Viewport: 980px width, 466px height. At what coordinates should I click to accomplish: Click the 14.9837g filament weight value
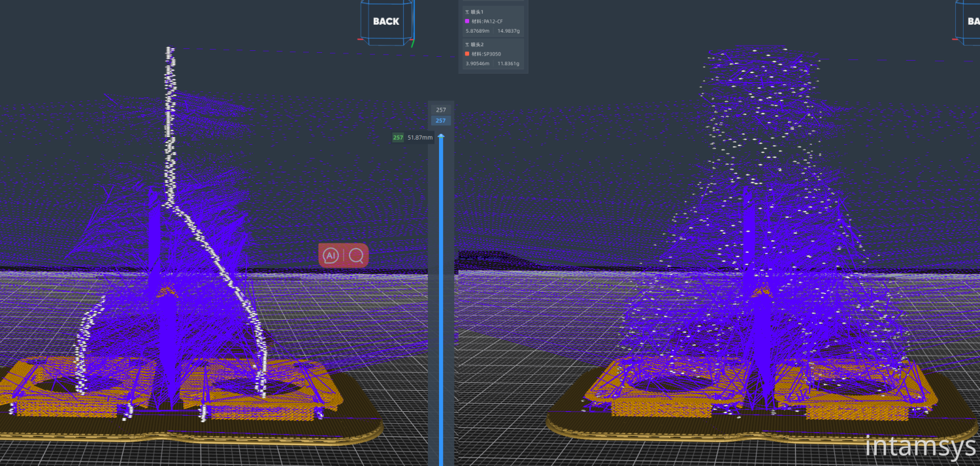click(x=508, y=31)
